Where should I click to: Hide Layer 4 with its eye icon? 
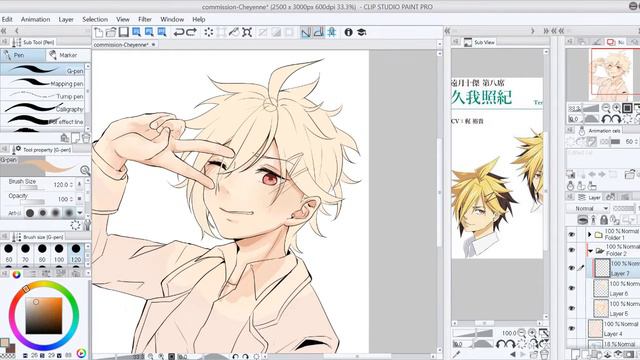571,329
